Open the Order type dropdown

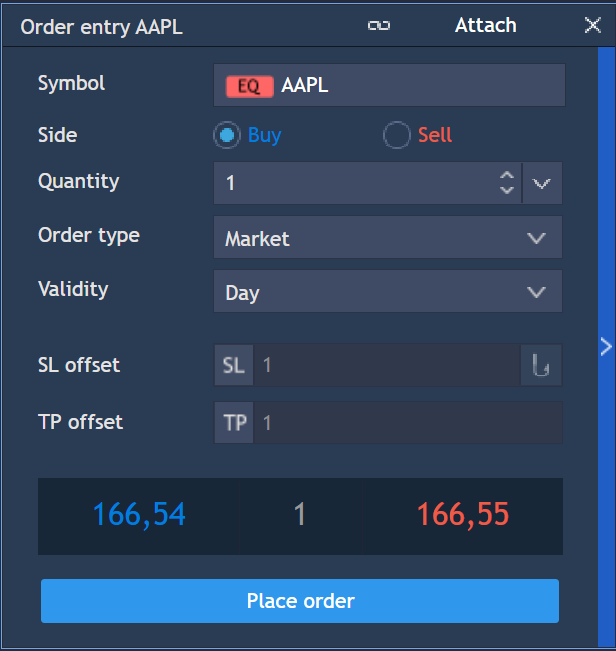click(x=387, y=238)
